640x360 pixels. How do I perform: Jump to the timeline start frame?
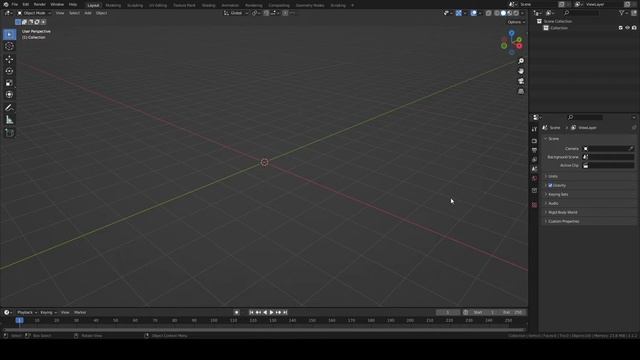(x=251, y=313)
